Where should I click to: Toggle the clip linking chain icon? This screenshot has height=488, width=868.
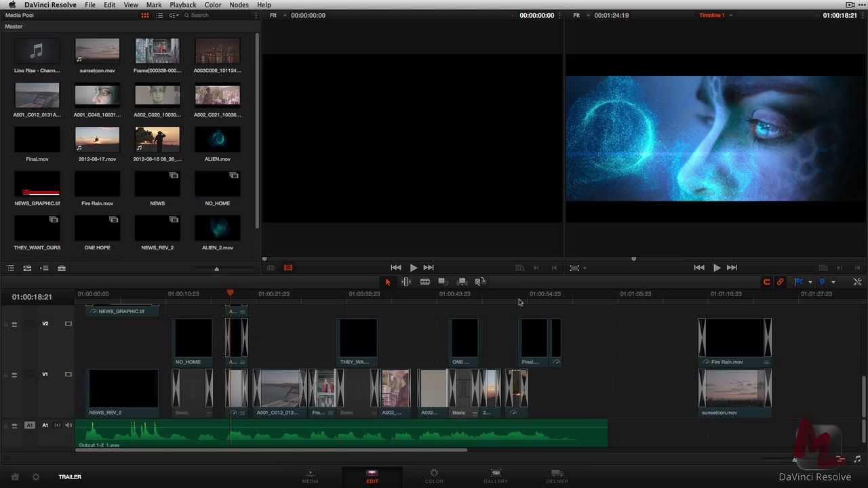781,282
